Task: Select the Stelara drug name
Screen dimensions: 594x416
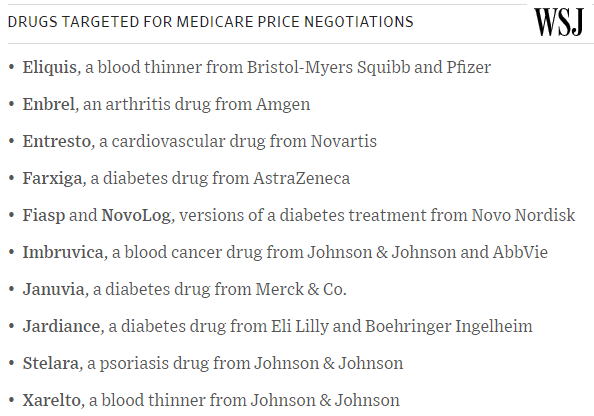Action: [50, 363]
